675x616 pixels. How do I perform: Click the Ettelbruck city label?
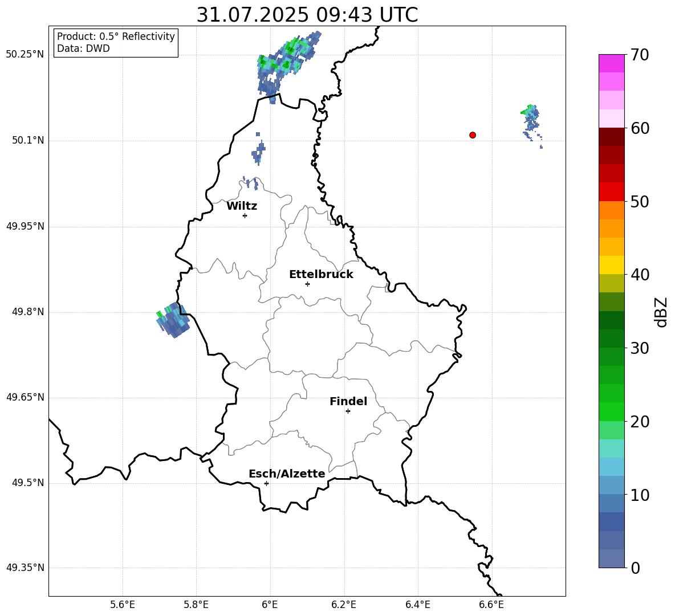tap(321, 275)
